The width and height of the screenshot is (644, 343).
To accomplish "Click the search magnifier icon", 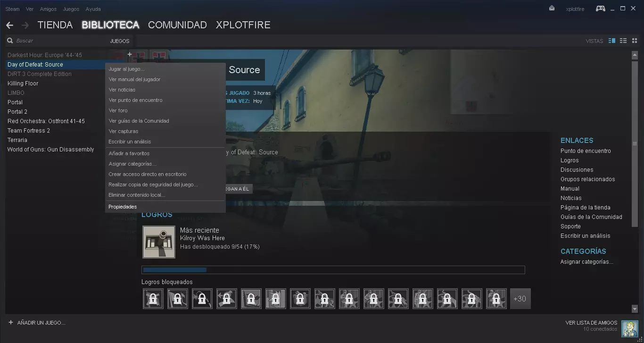I will point(10,41).
